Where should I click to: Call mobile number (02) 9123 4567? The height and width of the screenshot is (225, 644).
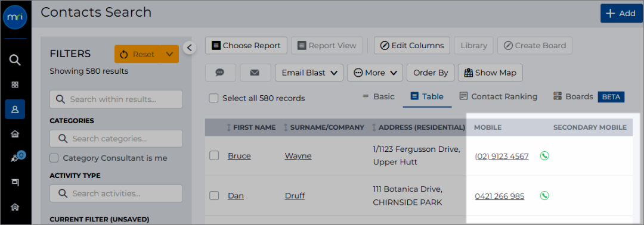click(x=501, y=156)
